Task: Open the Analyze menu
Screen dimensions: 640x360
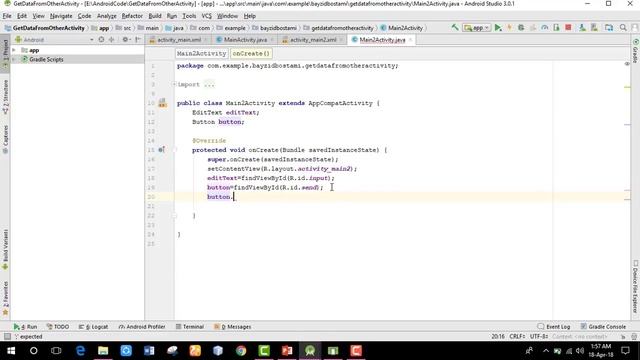Action: [x=107, y=16]
